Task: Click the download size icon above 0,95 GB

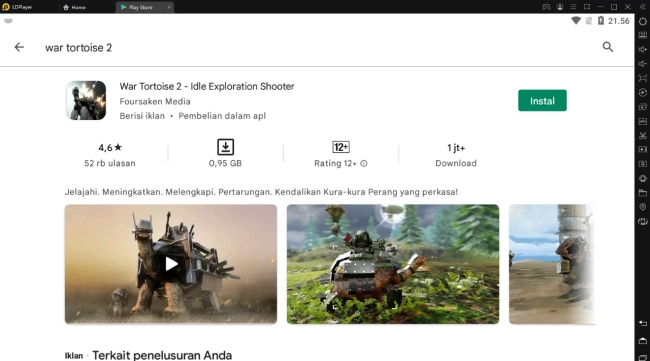Action: 226,147
